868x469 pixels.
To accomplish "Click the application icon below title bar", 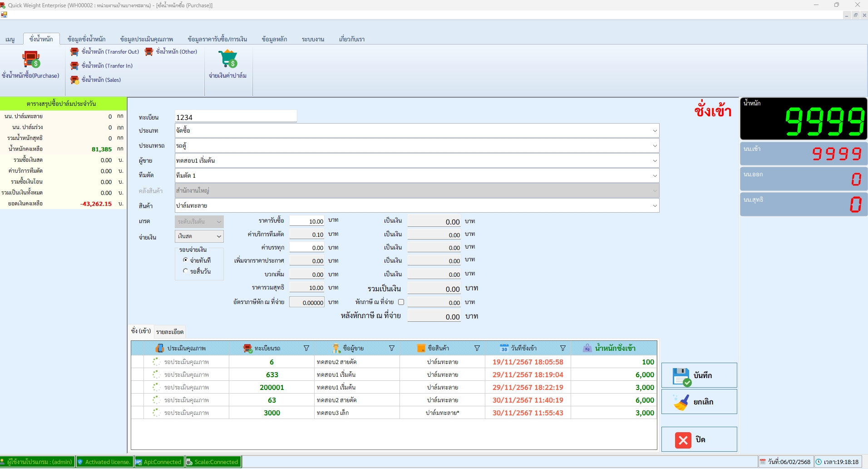I will click(x=4, y=15).
